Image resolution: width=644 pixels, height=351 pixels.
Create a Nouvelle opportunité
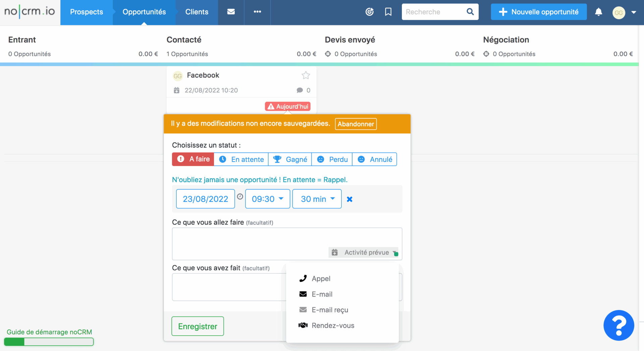tap(539, 12)
